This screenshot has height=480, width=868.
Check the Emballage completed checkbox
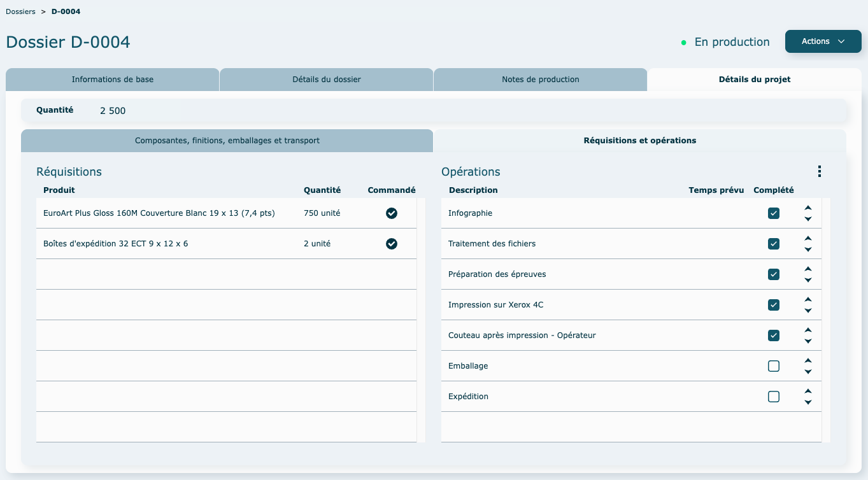coord(774,366)
